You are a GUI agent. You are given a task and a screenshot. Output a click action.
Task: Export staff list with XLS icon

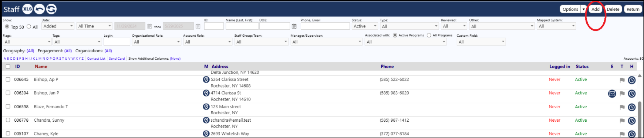pos(27,9)
